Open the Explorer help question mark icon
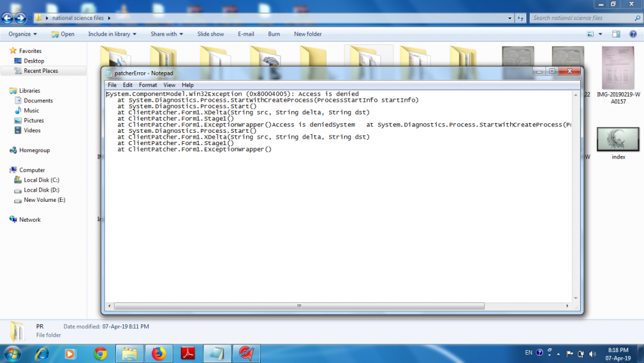This screenshot has height=363, width=644. click(633, 34)
